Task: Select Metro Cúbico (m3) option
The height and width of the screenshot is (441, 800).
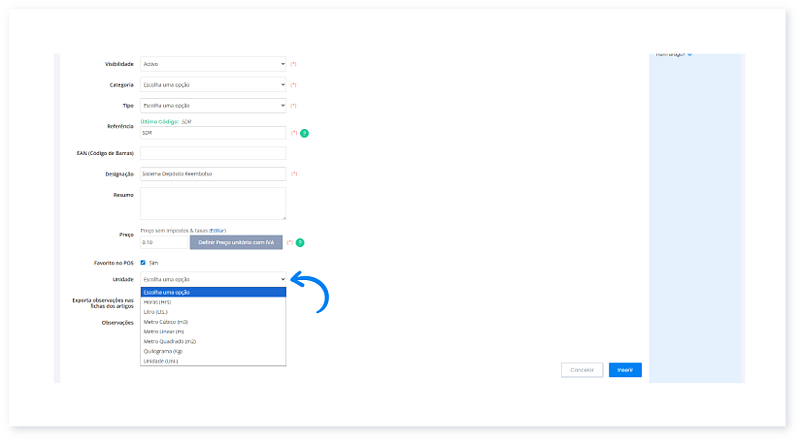Action: tap(168, 322)
